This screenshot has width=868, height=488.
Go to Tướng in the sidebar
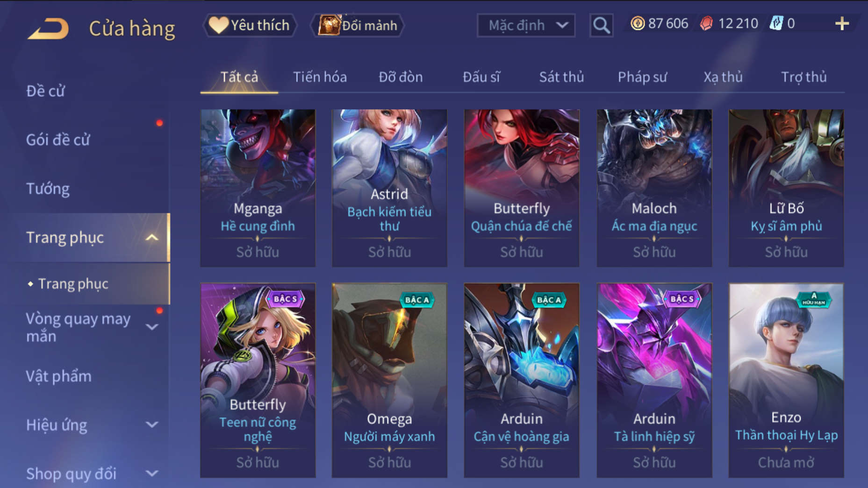[x=48, y=189]
